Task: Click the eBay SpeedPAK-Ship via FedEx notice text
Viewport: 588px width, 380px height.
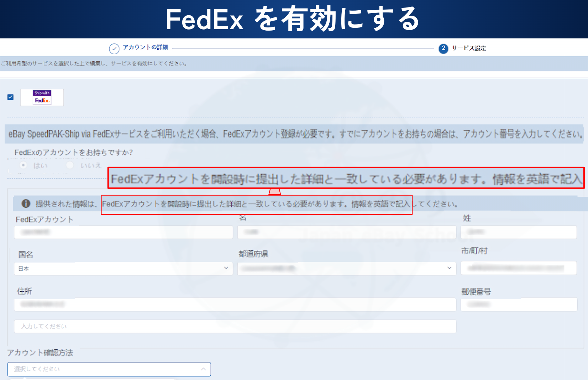Action: coord(295,134)
